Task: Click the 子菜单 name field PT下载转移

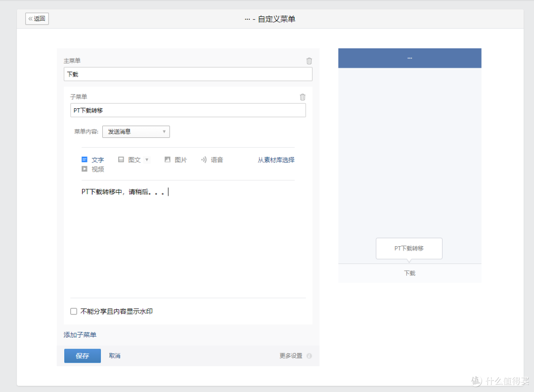Action: pos(188,110)
